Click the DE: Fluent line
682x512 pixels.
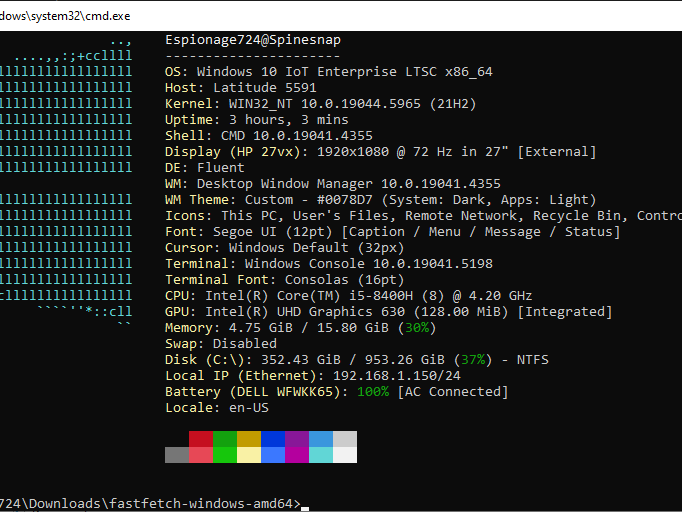(x=204, y=168)
